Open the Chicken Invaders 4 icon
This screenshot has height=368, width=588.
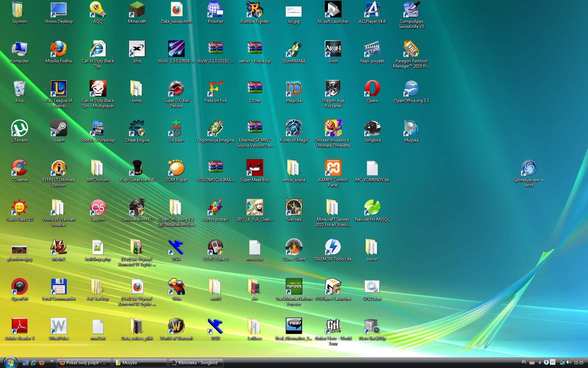coord(333,134)
